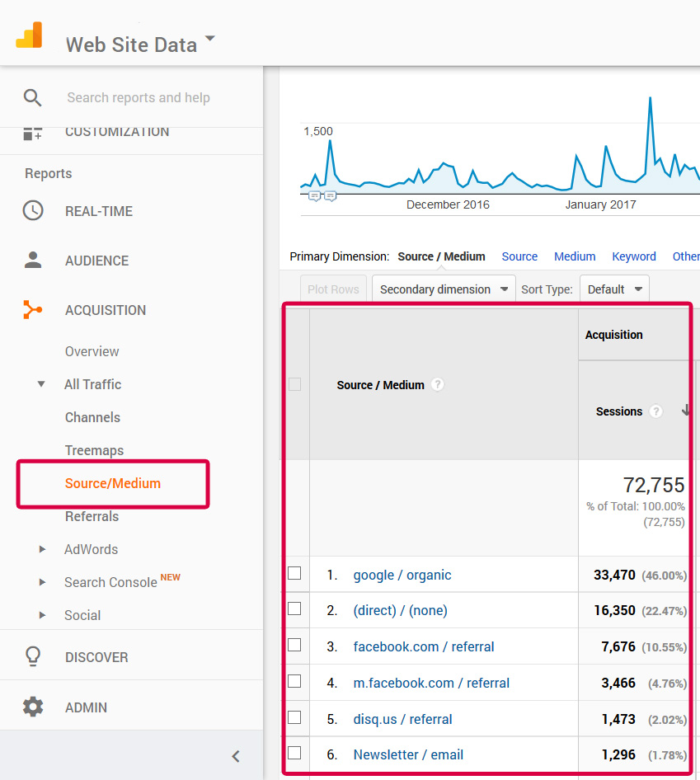
Task: Open the Secondary dimension dropdown
Action: [x=443, y=289]
